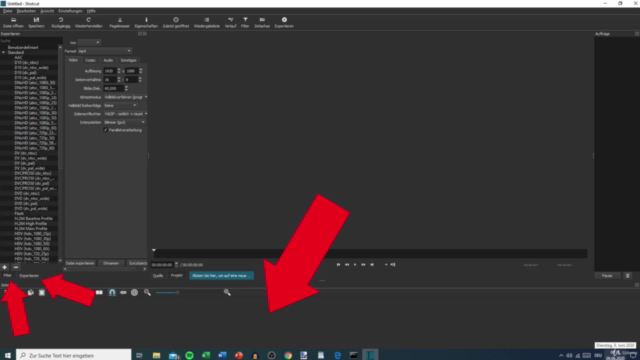Open the Interpolation dropdown
The height and width of the screenshot is (360, 640).
[x=124, y=122]
